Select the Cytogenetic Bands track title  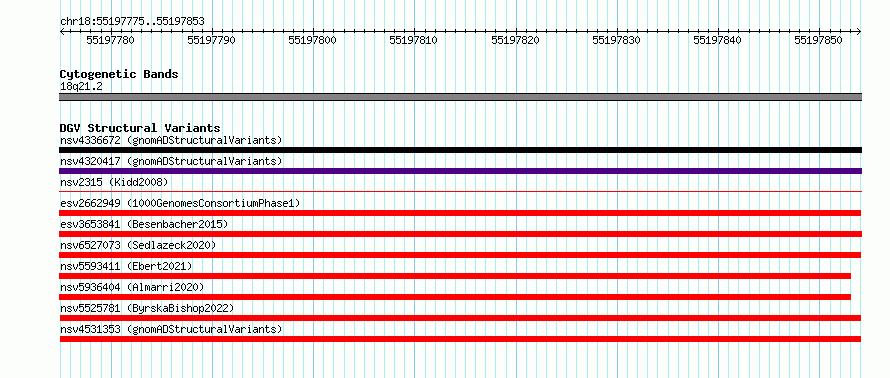click(119, 74)
